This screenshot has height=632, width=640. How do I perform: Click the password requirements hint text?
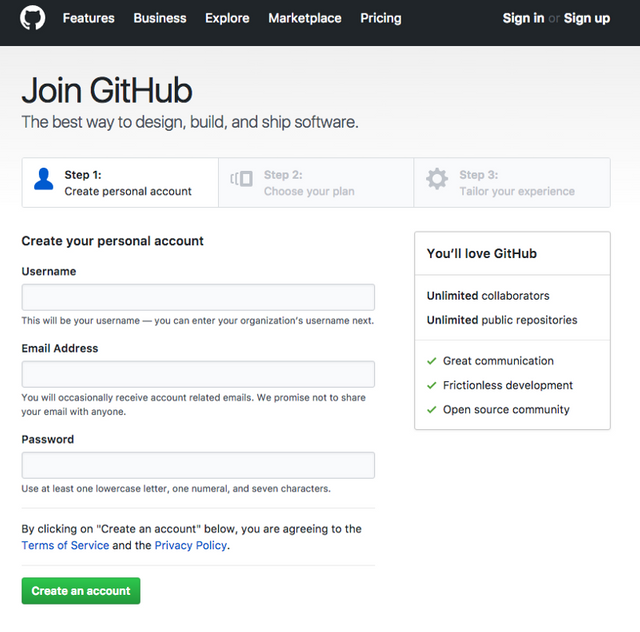click(x=176, y=489)
